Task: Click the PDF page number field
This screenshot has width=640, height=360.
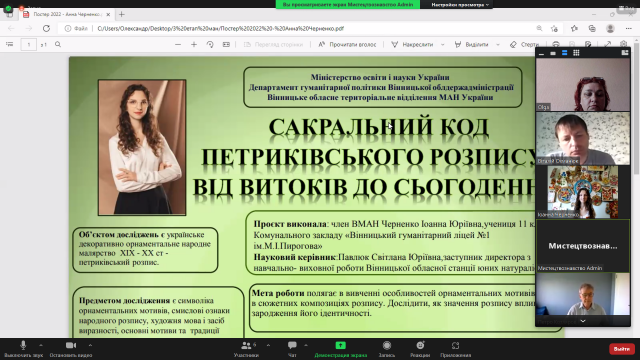Action: (x=29, y=44)
